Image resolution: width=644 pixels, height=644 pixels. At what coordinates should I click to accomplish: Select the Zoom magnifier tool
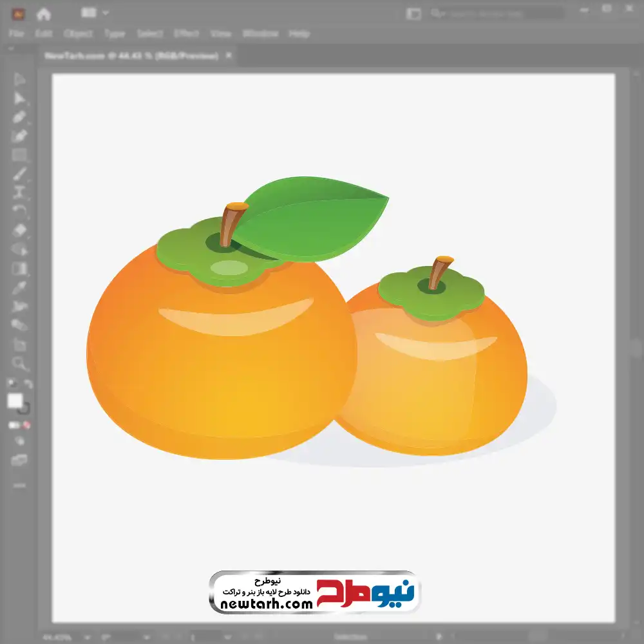point(19,363)
